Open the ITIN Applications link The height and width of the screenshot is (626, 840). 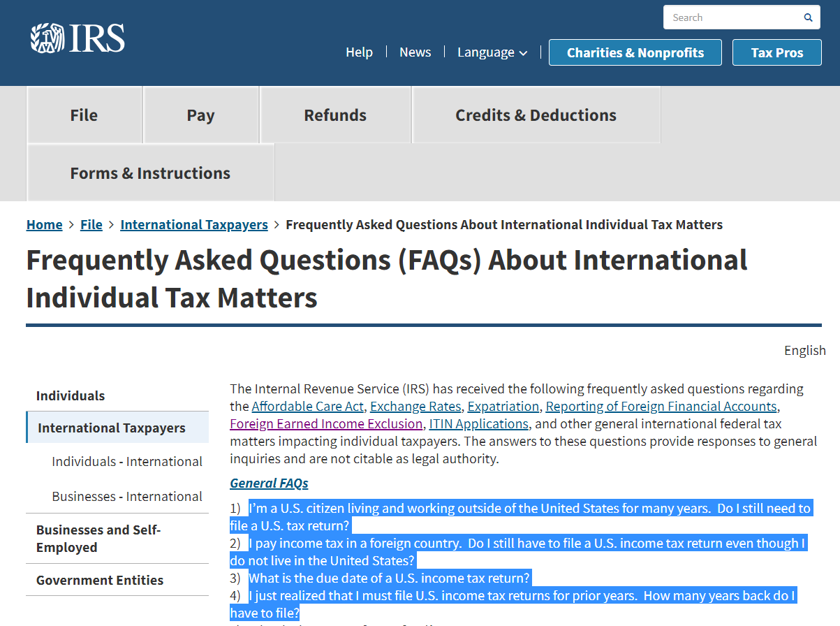478,423
